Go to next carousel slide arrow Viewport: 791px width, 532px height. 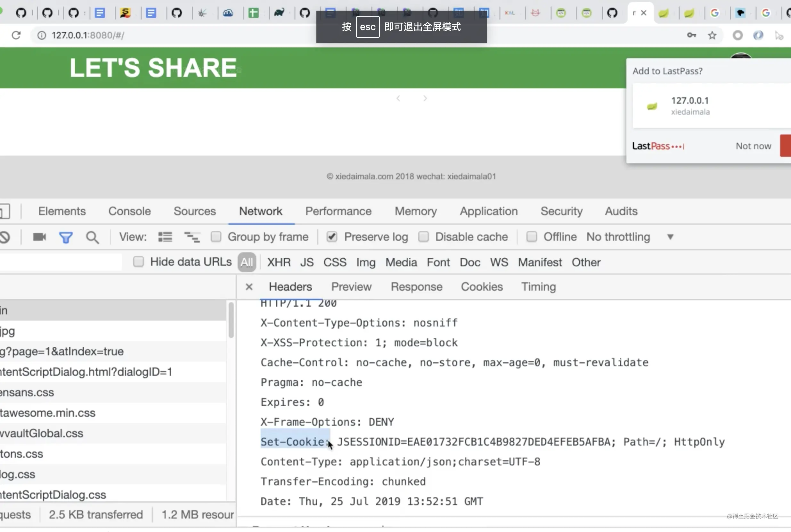[425, 98]
